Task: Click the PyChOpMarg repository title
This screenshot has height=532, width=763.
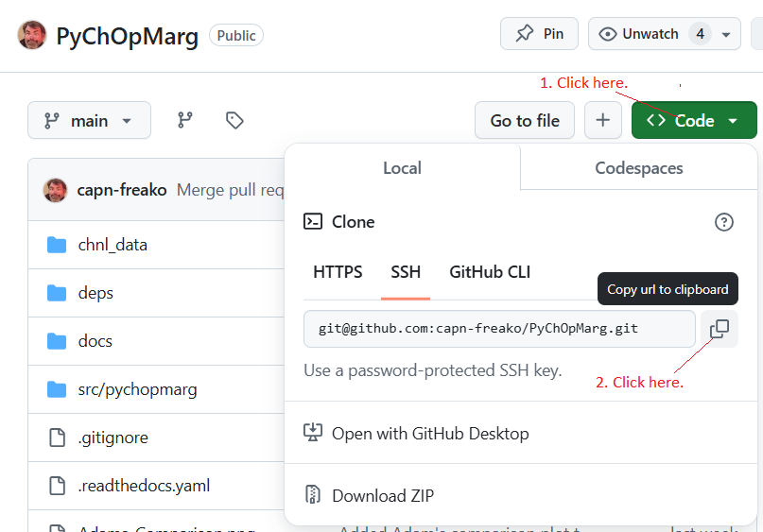Action: (x=127, y=36)
